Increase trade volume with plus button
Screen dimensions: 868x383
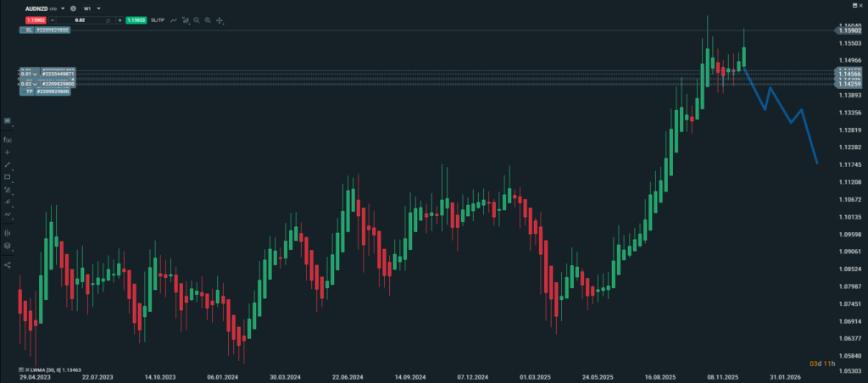point(119,19)
